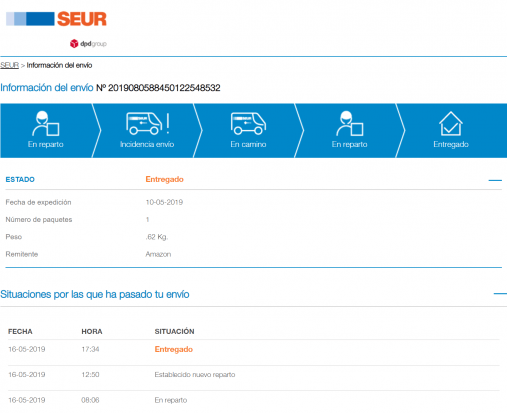
Task: Click the time 17:34
Action: coord(90,349)
